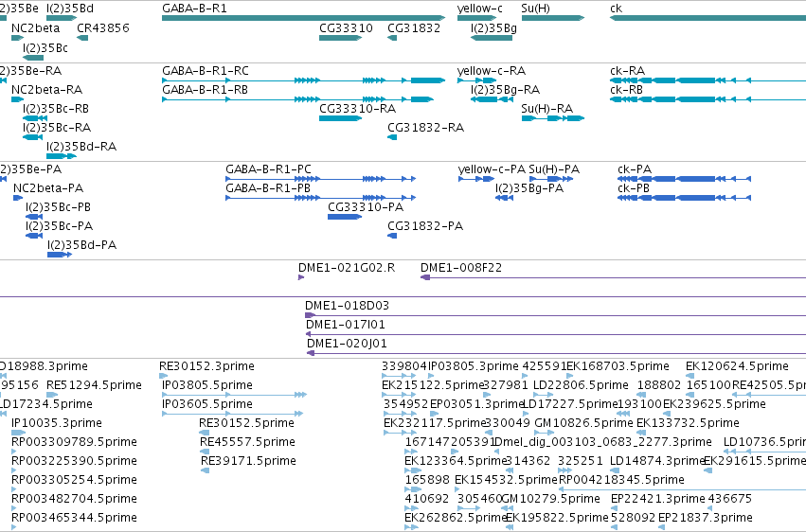Image resolution: width=806 pixels, height=532 pixels.
Task: Click the DME1-020J01 BAC label
Action: tap(347, 344)
